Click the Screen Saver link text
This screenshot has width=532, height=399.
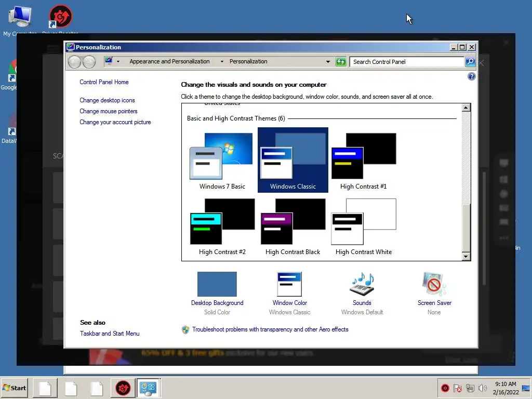[x=434, y=303]
